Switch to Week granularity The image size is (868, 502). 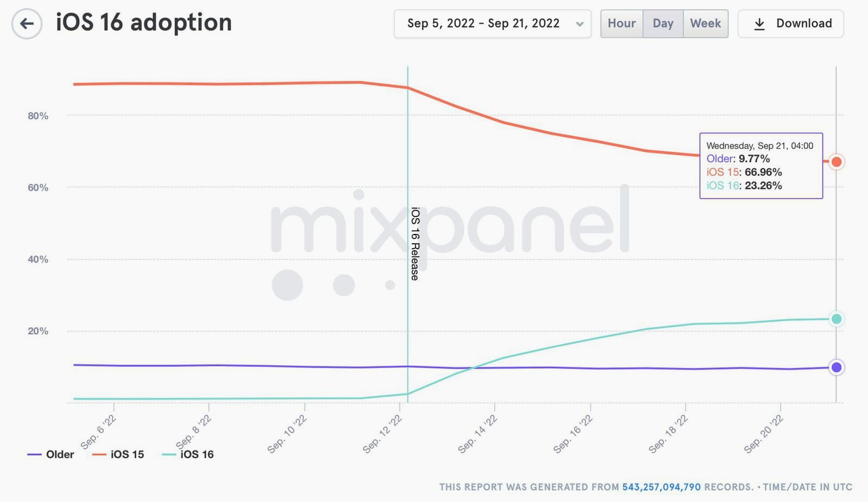click(706, 23)
